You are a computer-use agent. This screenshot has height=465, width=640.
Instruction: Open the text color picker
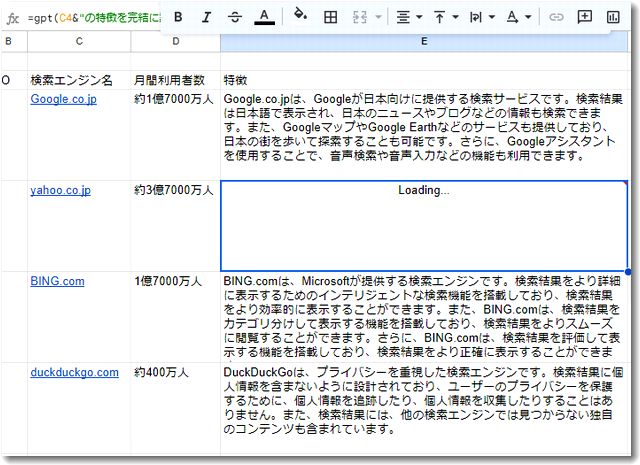click(264, 17)
